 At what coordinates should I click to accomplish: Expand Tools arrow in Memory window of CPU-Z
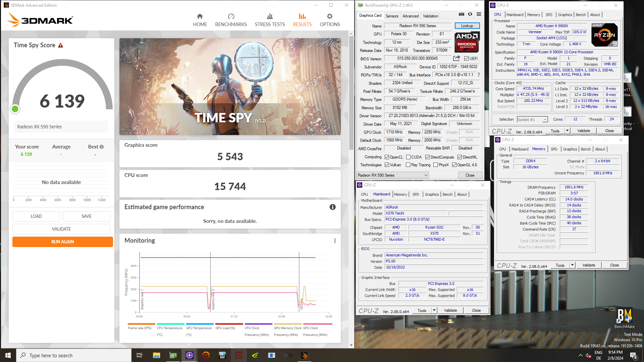[573, 265]
